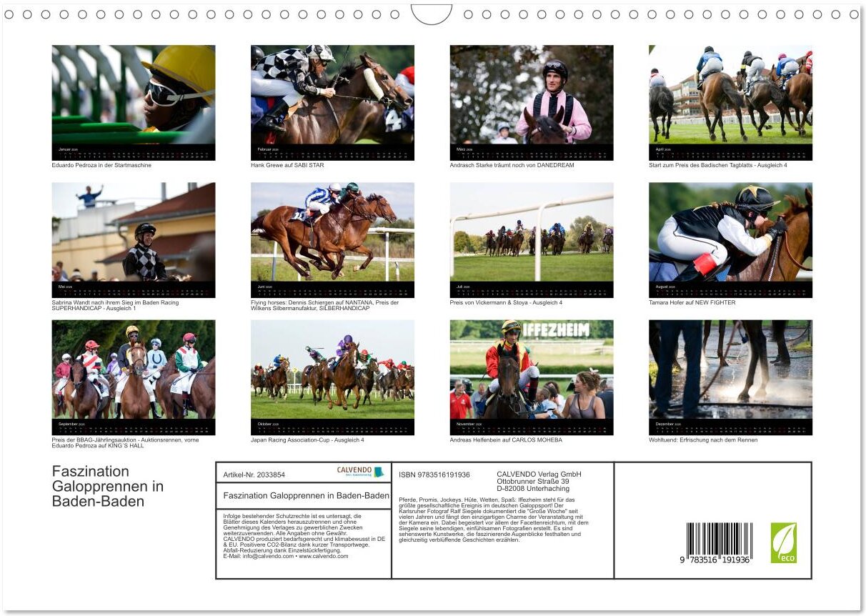Viewport: 866px width, 616px height.
Task: Click the green eco leaf logo
Action: click(x=783, y=542)
